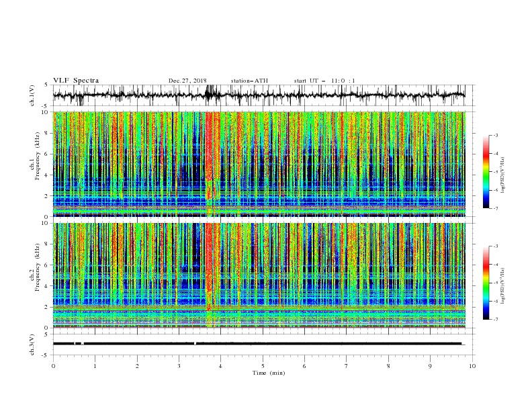Click the 'start UT = 11:0 :1' text
This screenshot has height=411, width=532.
click(x=324, y=81)
